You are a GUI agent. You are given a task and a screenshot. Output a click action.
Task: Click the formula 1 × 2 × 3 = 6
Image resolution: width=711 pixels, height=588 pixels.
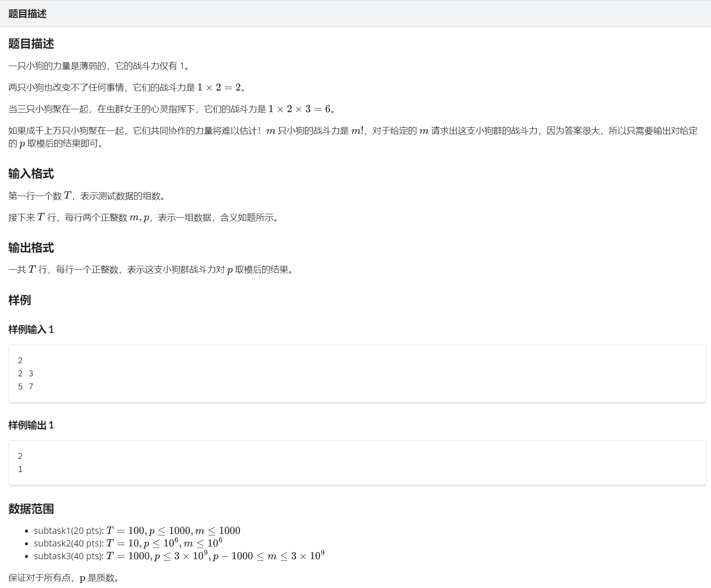pyautogui.click(x=299, y=109)
